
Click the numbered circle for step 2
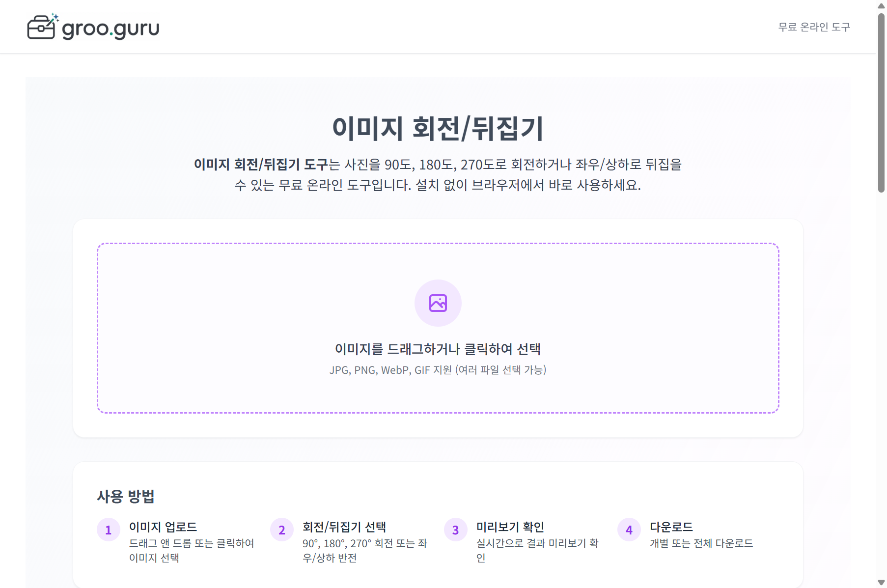[x=282, y=530]
